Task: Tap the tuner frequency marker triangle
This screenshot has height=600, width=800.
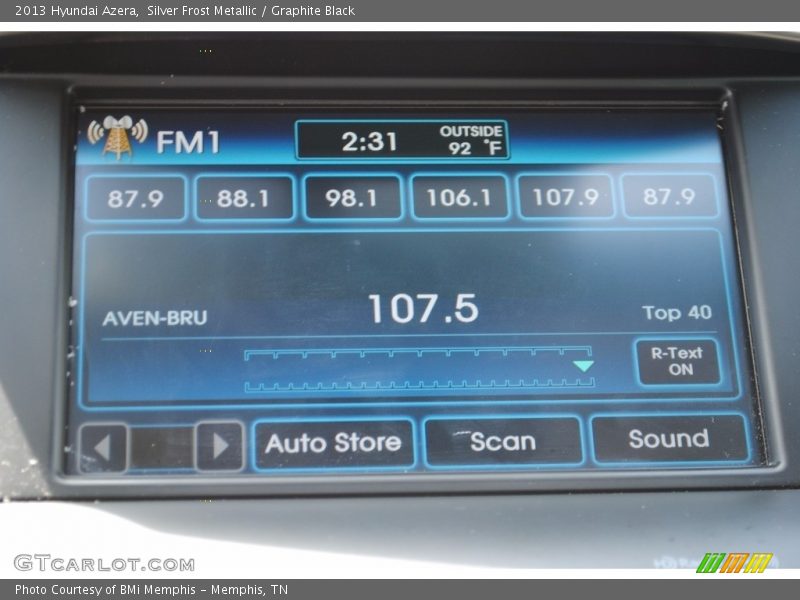Action: (583, 366)
